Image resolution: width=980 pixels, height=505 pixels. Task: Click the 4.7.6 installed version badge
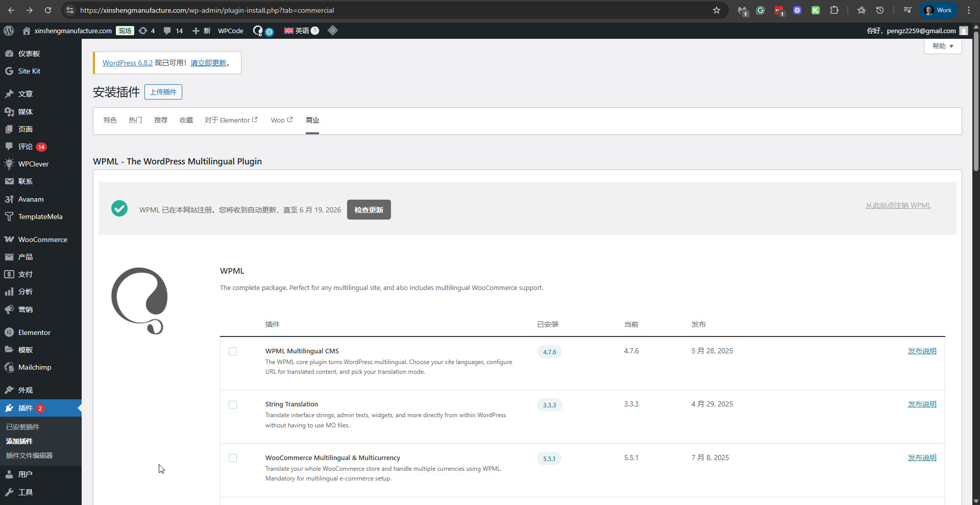pos(549,352)
